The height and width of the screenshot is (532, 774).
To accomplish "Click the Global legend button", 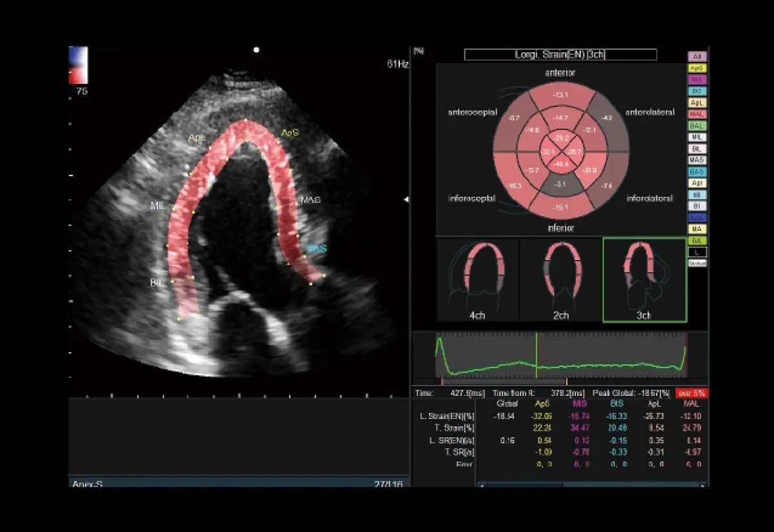I will click(x=697, y=263).
